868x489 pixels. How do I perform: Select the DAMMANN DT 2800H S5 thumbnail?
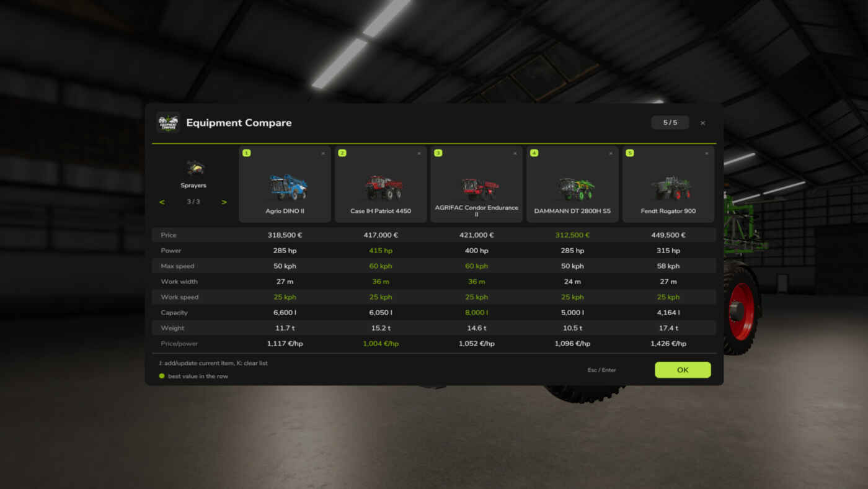[x=575, y=189]
